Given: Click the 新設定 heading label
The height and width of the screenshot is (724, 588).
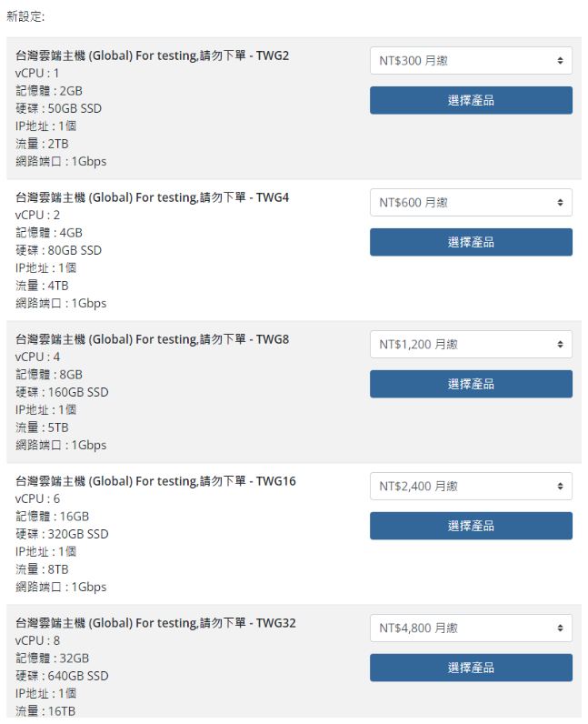Looking at the screenshot, I should 25,16.
